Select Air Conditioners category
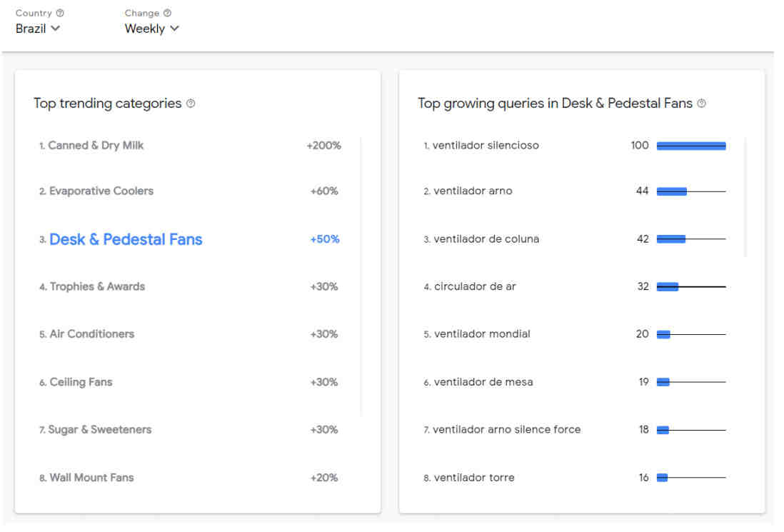784x532 pixels. point(91,334)
